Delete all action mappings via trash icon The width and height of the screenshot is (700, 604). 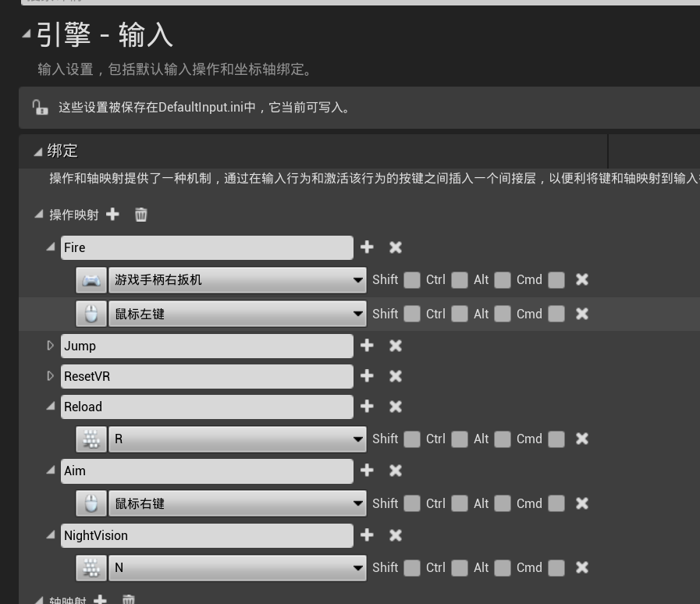click(140, 215)
